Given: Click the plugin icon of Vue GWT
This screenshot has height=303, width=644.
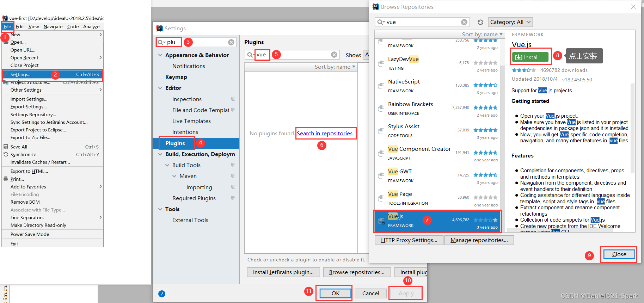Looking at the screenshot, I should (381, 176).
